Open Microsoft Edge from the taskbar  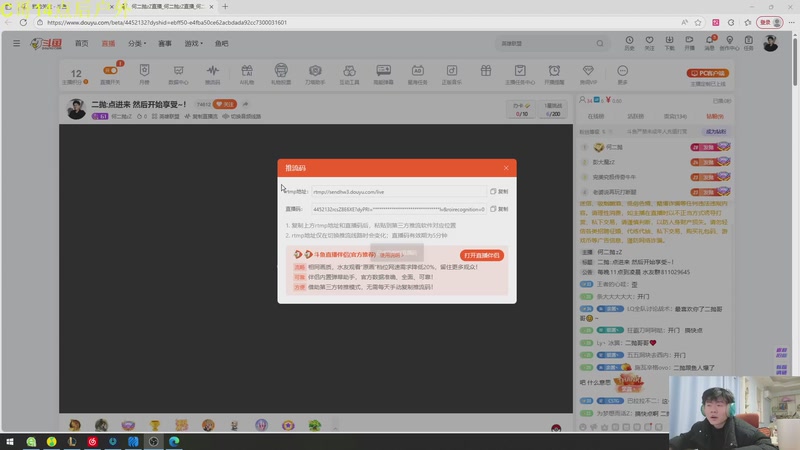pyautogui.click(x=174, y=441)
